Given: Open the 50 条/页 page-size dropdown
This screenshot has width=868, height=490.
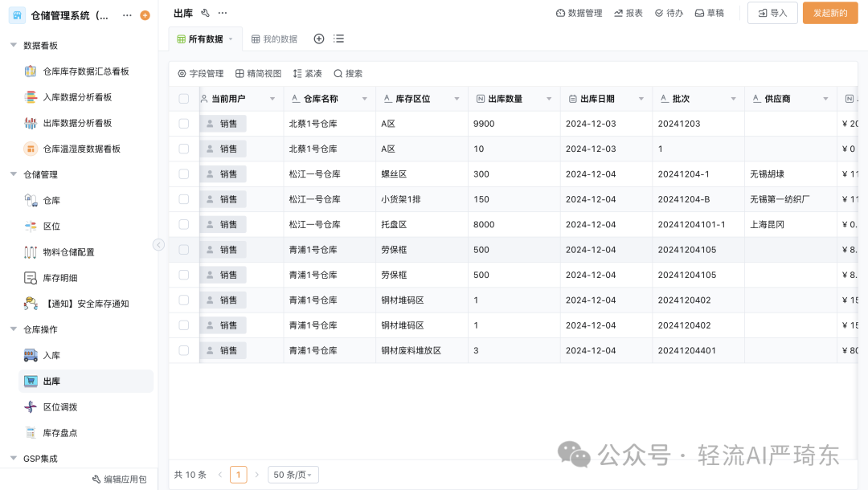Looking at the screenshot, I should [x=293, y=475].
